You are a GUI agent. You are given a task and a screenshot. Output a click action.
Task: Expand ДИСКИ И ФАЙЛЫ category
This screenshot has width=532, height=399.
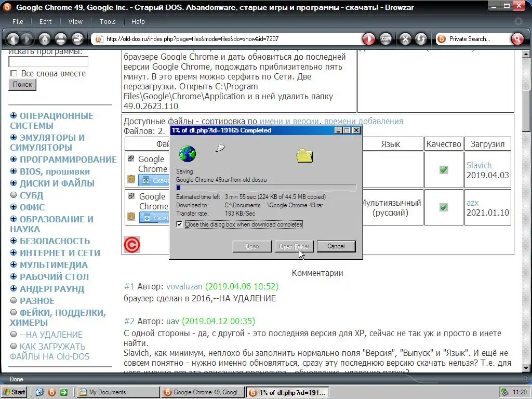13,183
